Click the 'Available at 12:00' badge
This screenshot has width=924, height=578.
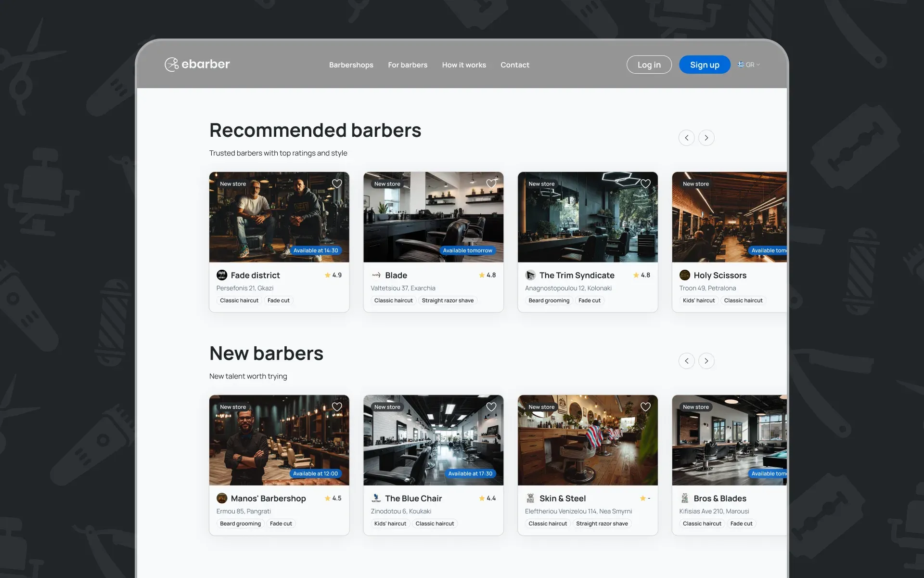(315, 473)
